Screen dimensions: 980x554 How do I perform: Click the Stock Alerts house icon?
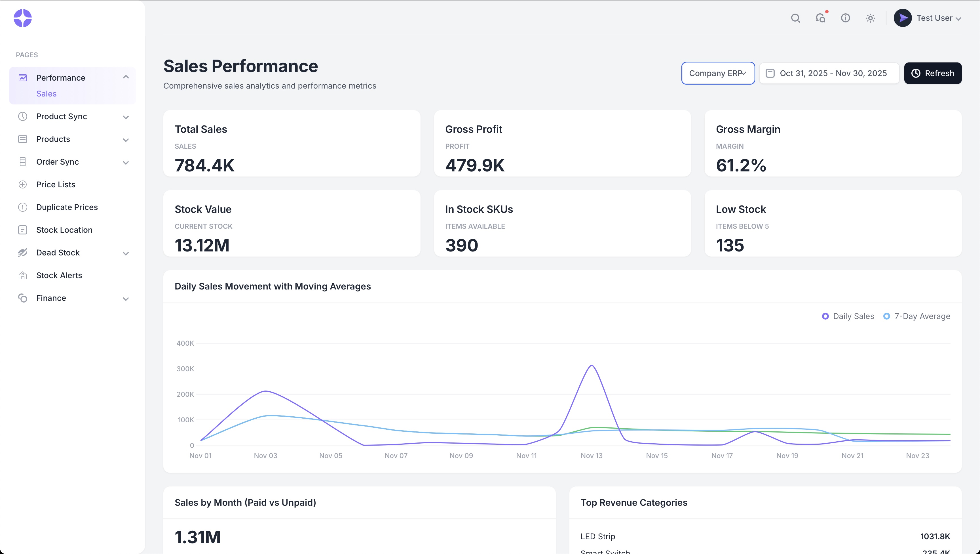pos(22,275)
